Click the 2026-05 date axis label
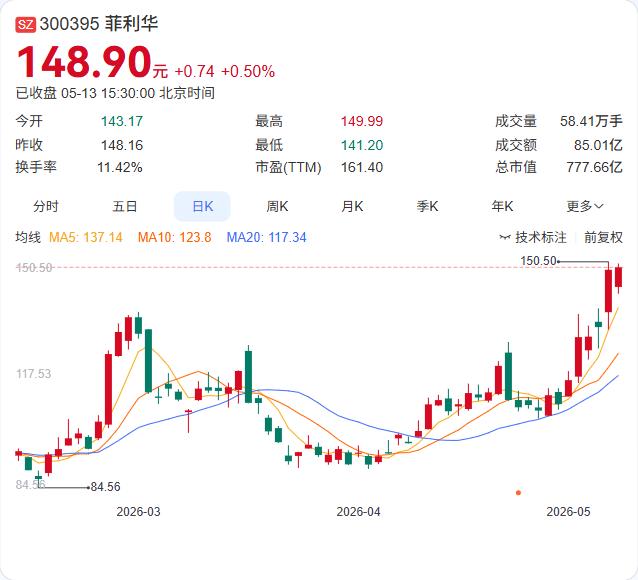 [568, 512]
